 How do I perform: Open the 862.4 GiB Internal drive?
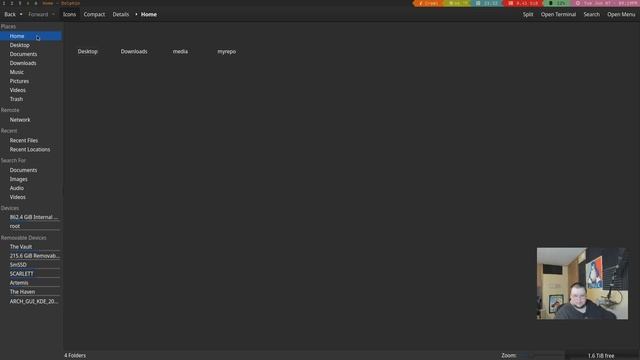[31, 217]
